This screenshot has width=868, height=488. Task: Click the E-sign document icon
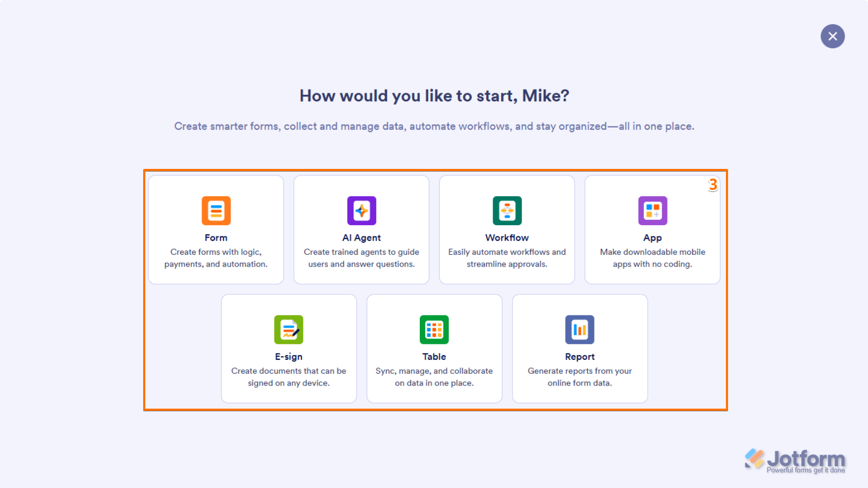coord(288,329)
